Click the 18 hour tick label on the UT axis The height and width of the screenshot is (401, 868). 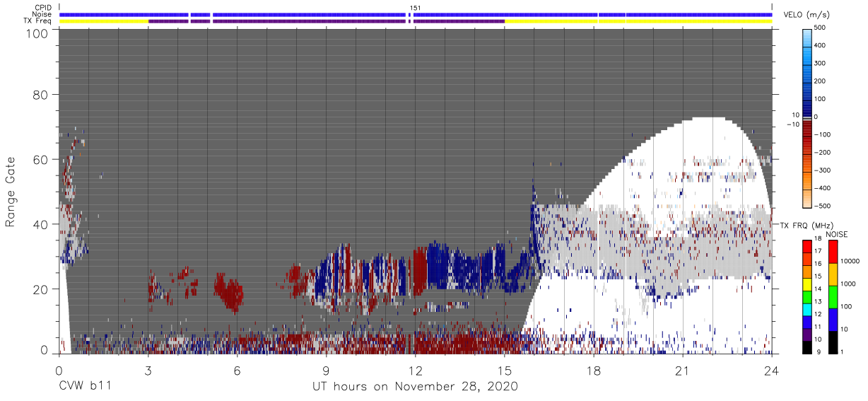coord(594,370)
